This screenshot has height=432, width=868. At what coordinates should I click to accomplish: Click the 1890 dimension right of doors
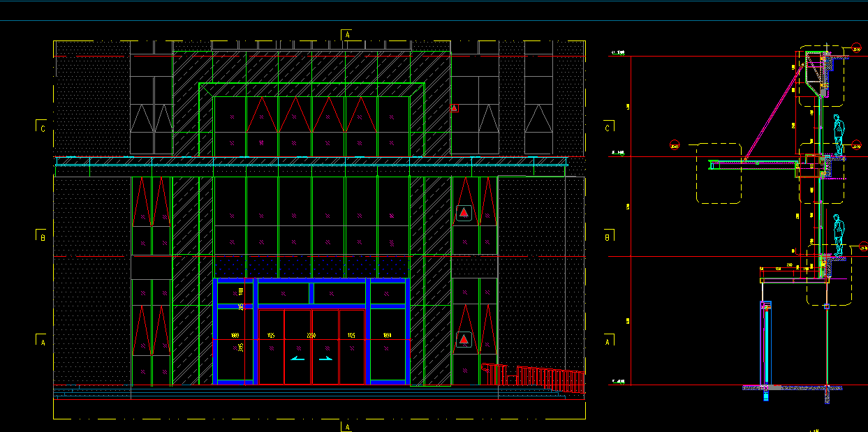387,336
